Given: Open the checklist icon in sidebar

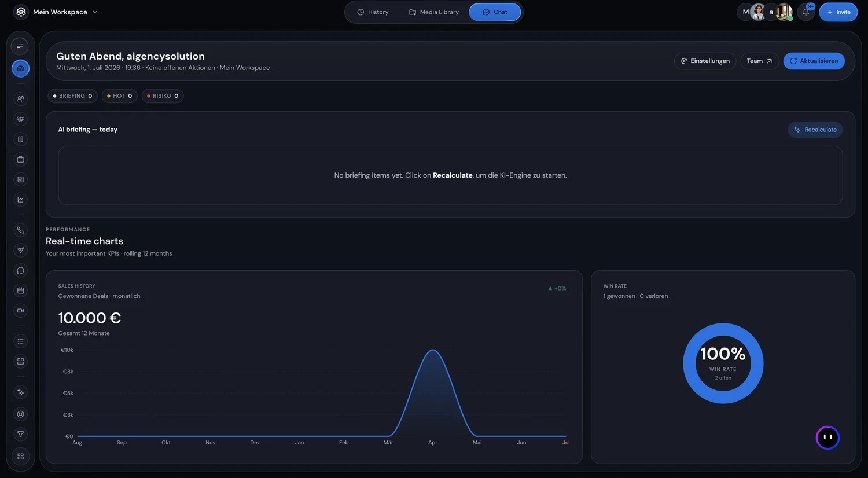Looking at the screenshot, I should click(20, 341).
